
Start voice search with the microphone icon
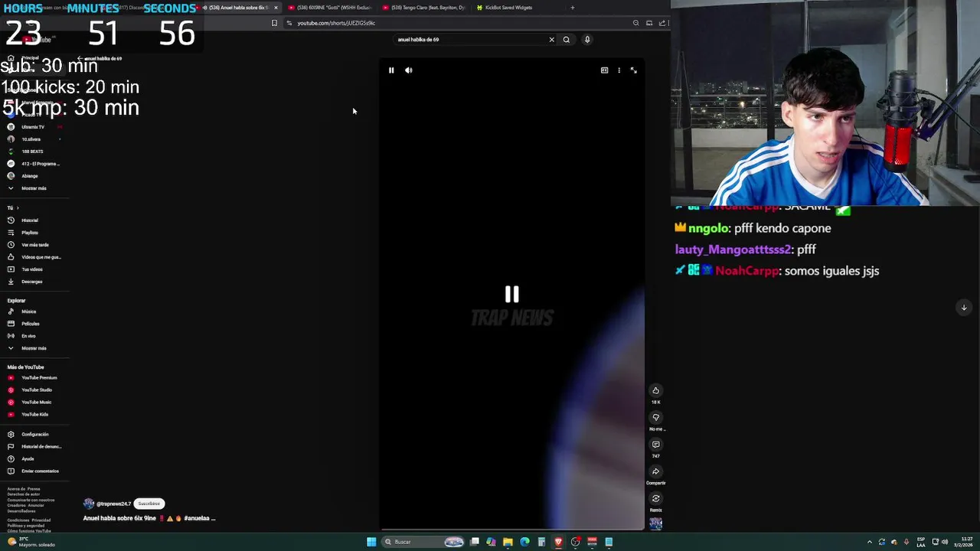pos(587,40)
